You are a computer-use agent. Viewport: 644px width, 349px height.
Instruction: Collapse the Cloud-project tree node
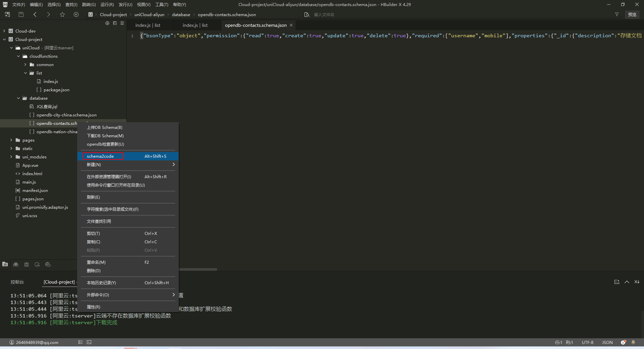[4, 39]
